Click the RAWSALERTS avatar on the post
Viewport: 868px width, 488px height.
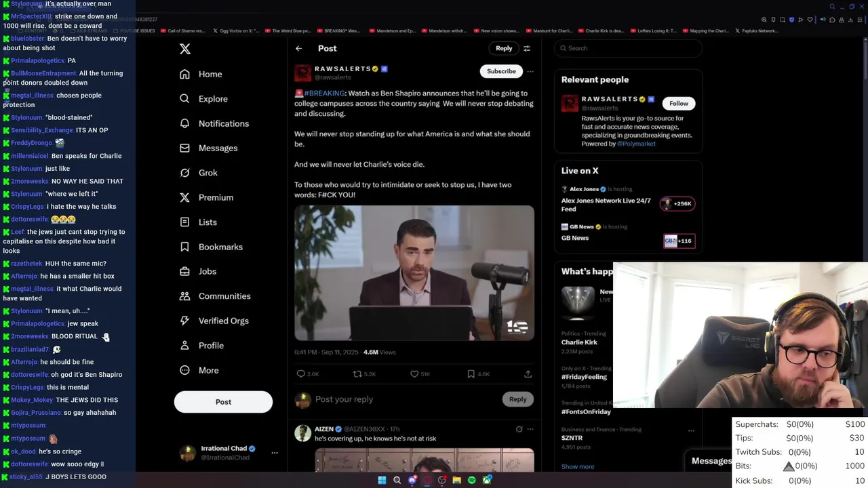coord(302,73)
